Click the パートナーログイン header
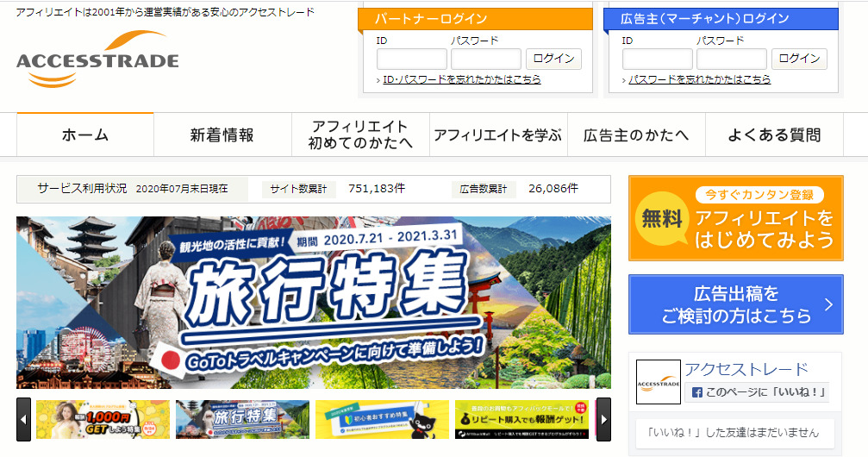Viewport: 868px width, 457px height. (x=475, y=19)
